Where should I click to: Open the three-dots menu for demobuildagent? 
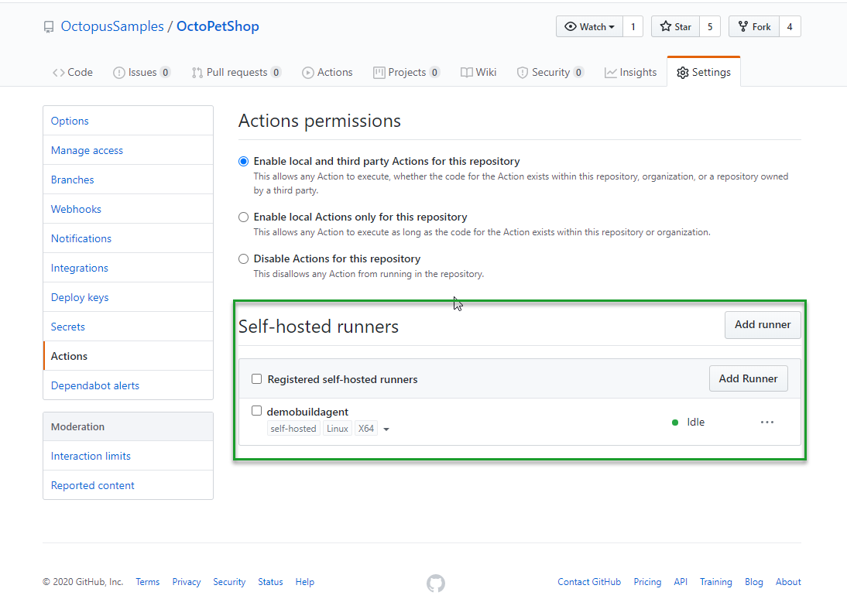click(766, 423)
